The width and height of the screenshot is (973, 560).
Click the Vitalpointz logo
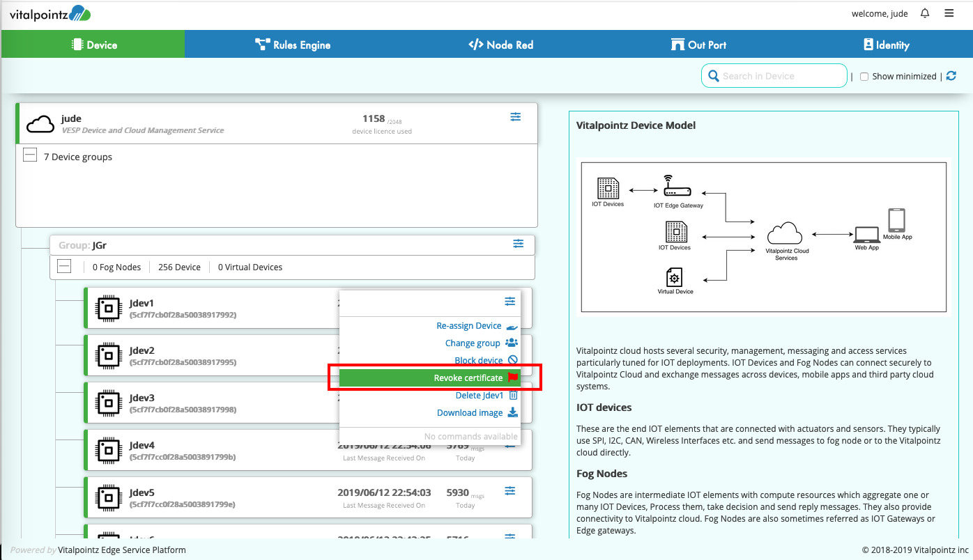(49, 13)
